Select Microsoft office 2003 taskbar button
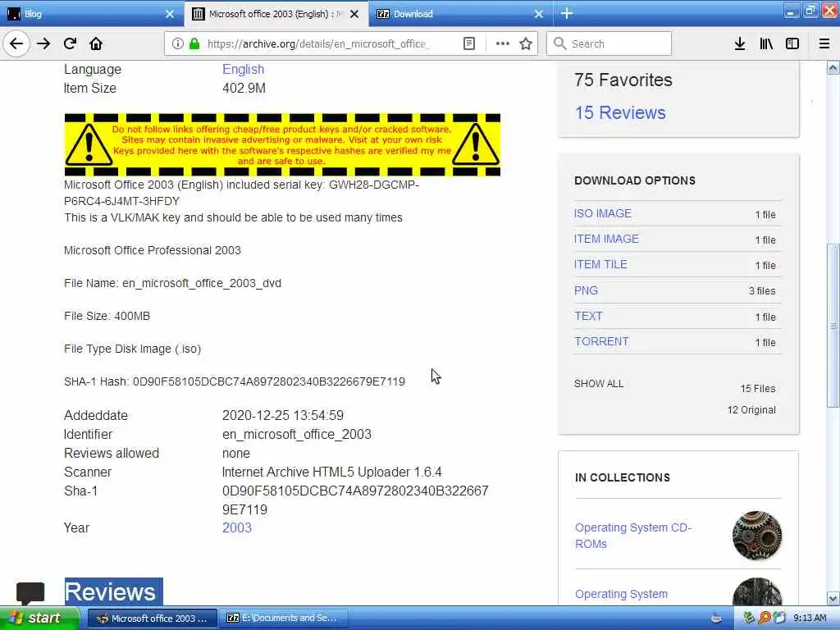This screenshot has height=630, width=840. pyautogui.click(x=152, y=619)
